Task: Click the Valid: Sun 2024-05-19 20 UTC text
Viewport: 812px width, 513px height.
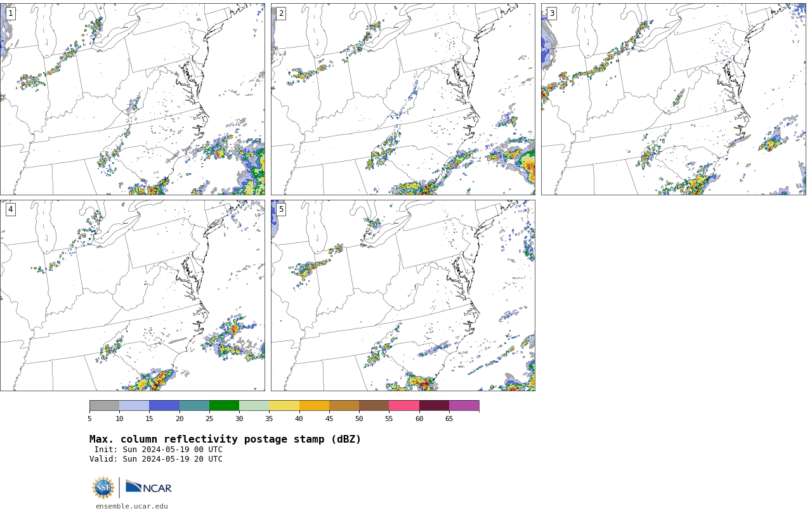Action: tap(156, 459)
